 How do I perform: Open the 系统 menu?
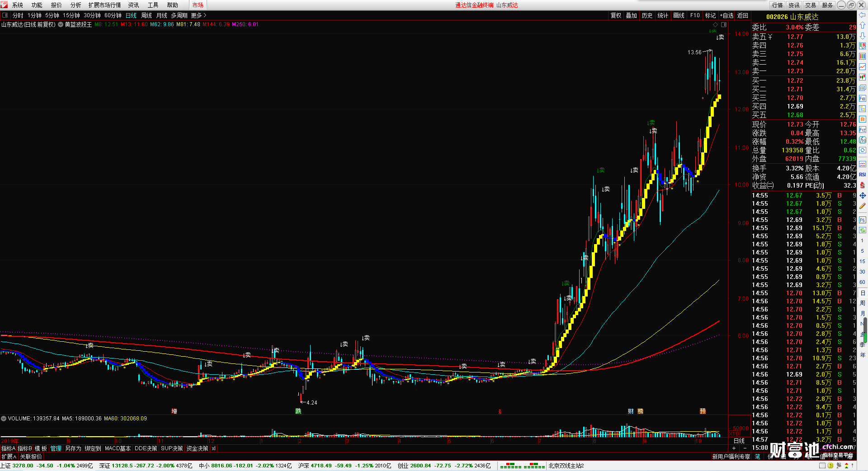18,5
